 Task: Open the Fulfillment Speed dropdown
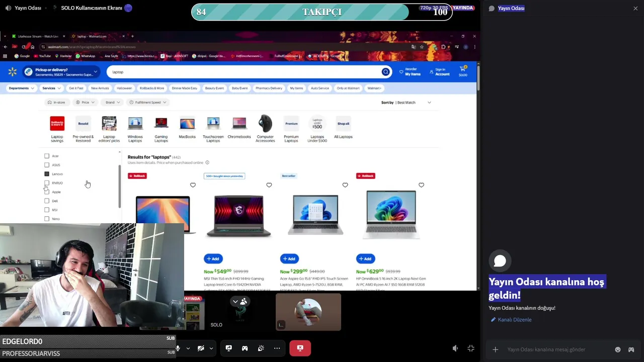pyautogui.click(x=147, y=103)
